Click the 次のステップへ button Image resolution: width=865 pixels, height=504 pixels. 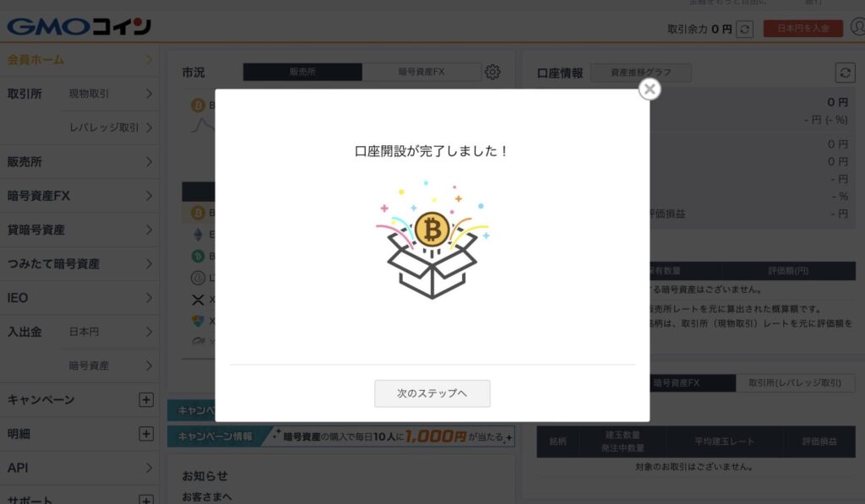432,393
